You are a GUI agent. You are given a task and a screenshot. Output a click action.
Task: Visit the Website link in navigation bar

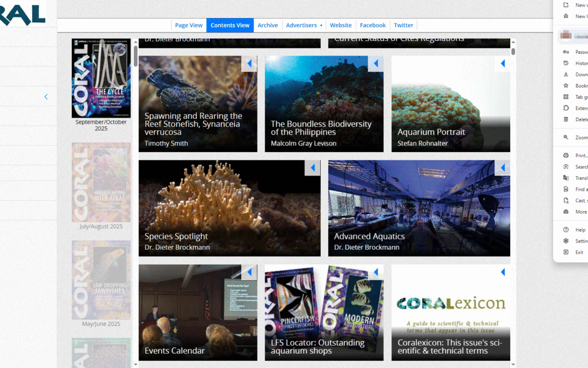coord(341,25)
